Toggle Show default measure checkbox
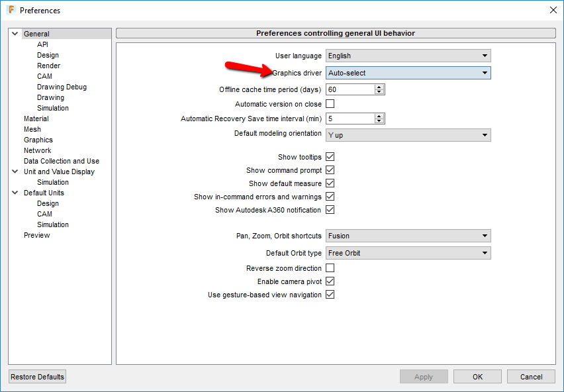The image size is (564, 392). (330, 183)
